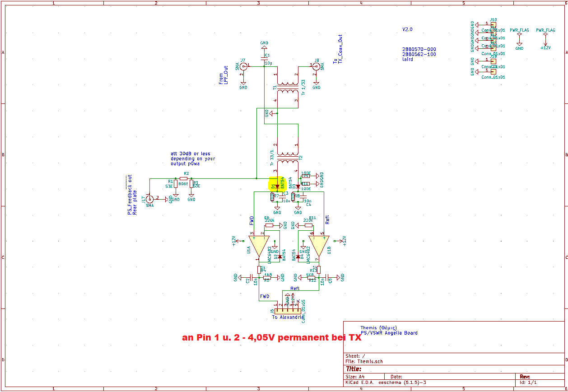Screen dimensions: 568x392
Task: Select capacitor C1 10p symbol
Action: (x=265, y=59)
